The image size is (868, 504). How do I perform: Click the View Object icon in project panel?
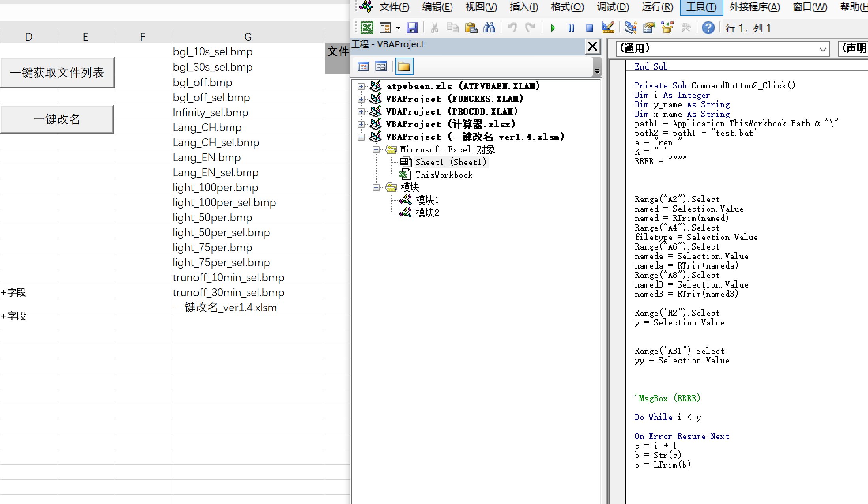tap(381, 66)
